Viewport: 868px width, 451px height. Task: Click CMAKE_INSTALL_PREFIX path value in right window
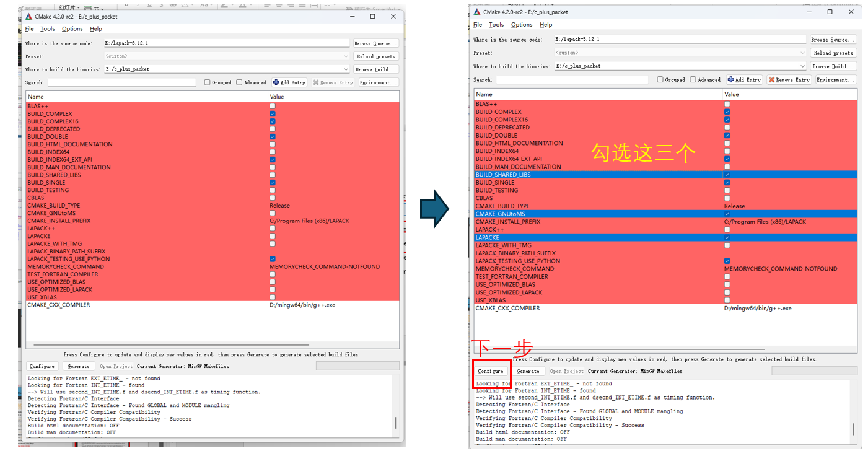tap(765, 222)
